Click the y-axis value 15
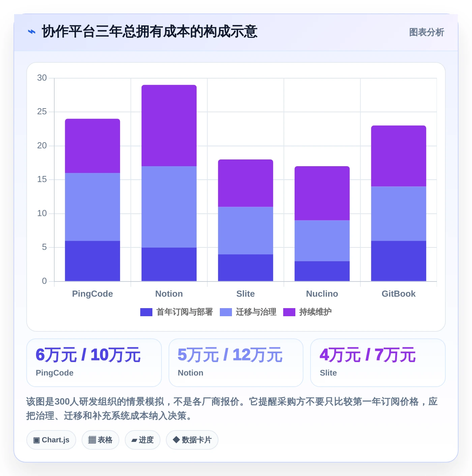 (42, 179)
